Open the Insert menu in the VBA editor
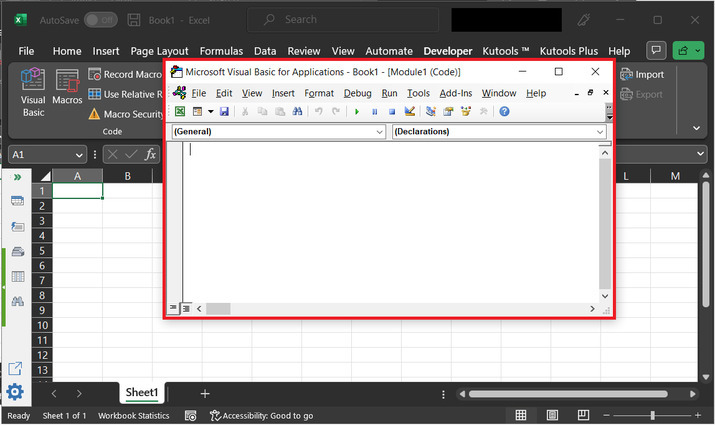 283,93
